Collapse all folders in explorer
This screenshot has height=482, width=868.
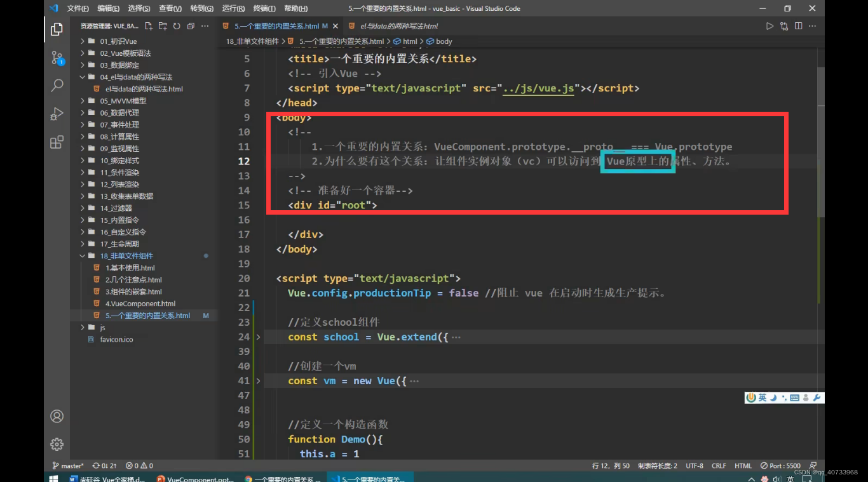click(x=190, y=26)
